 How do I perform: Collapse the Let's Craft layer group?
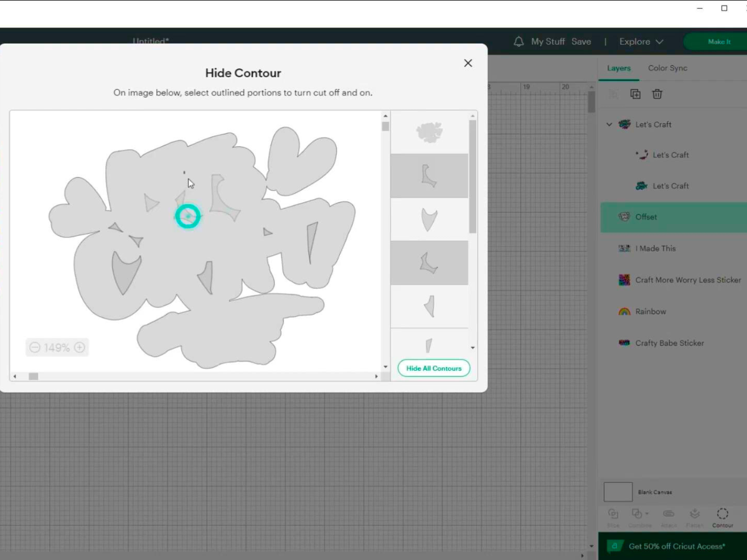(x=609, y=124)
